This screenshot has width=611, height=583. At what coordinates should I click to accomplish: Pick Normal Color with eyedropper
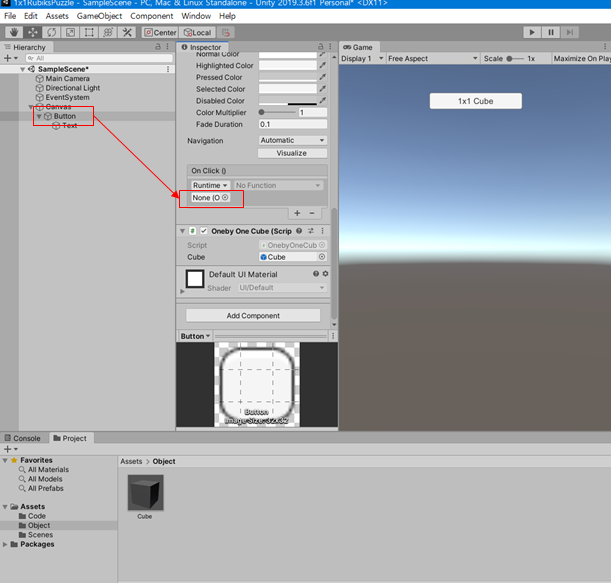pyautogui.click(x=322, y=54)
